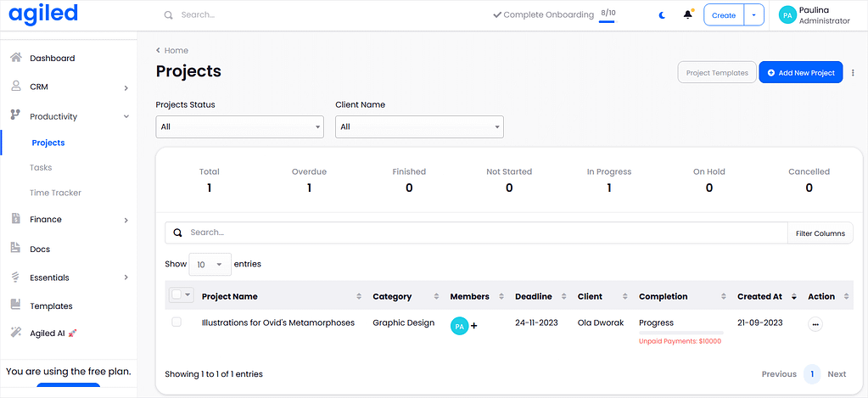
Task: Open the Create button dropdown arrow
Action: [x=754, y=15]
